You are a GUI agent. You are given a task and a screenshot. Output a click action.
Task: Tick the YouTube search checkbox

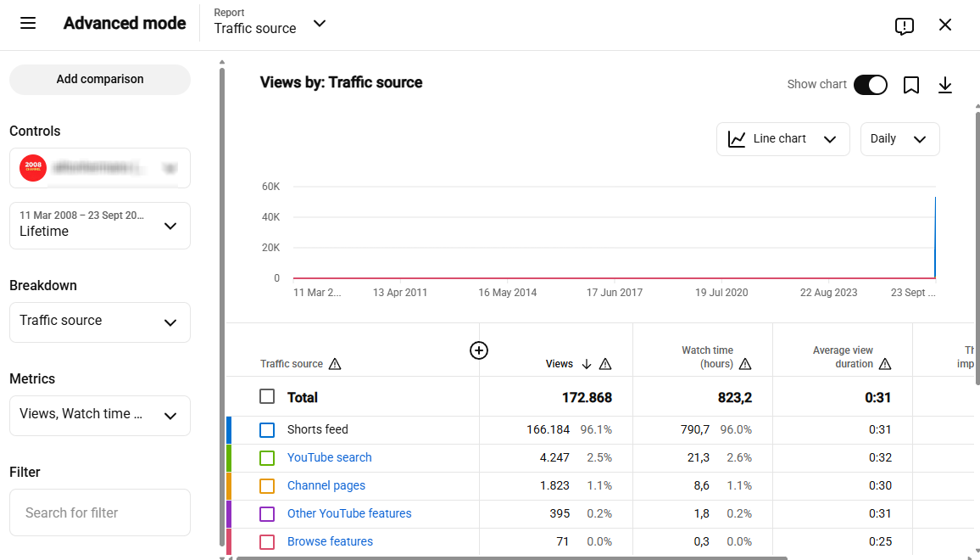[267, 458]
